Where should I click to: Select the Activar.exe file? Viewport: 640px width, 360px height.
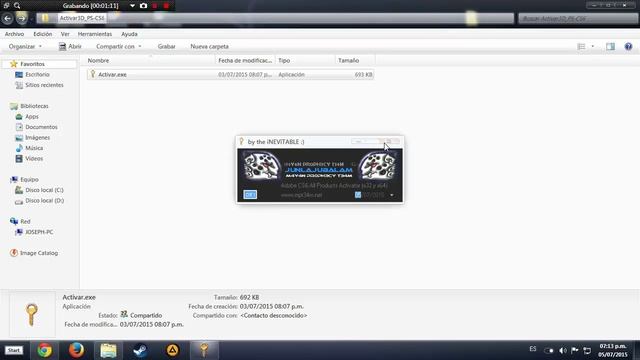tap(230, 75)
